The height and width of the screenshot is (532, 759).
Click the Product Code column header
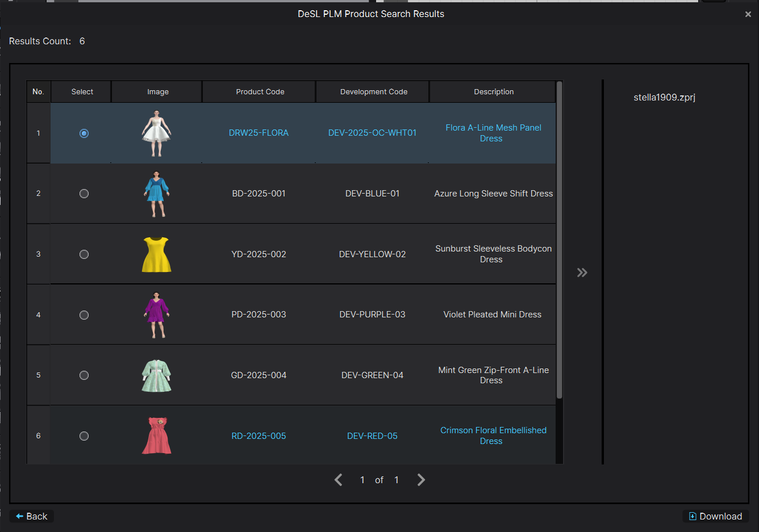click(x=260, y=91)
